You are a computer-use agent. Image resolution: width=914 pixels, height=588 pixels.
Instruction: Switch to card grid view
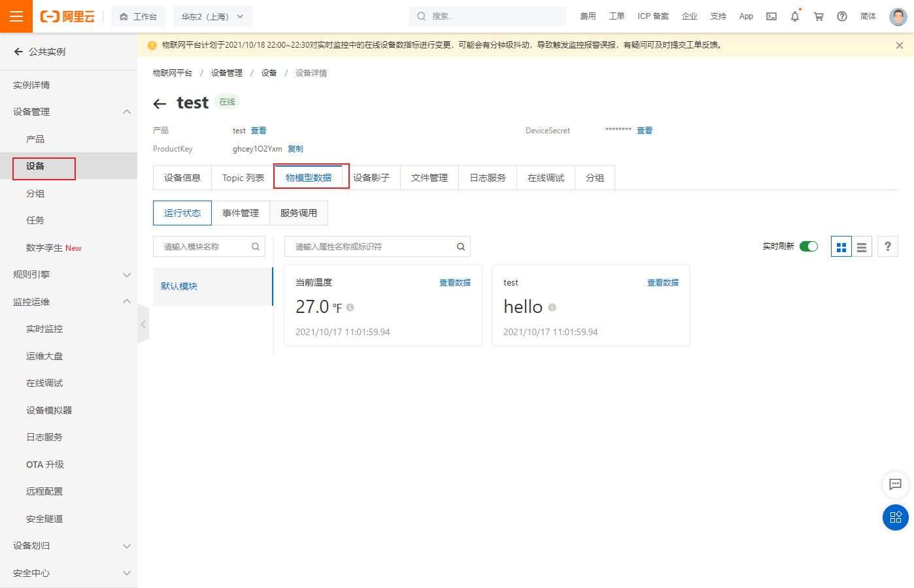841,246
